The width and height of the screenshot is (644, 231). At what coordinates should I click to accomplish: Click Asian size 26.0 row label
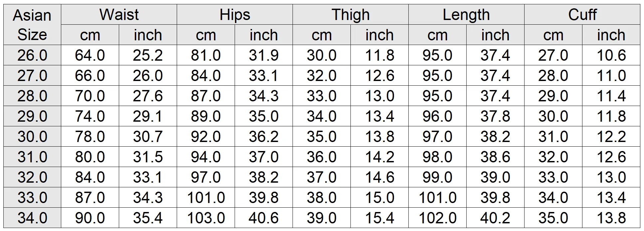32,55
